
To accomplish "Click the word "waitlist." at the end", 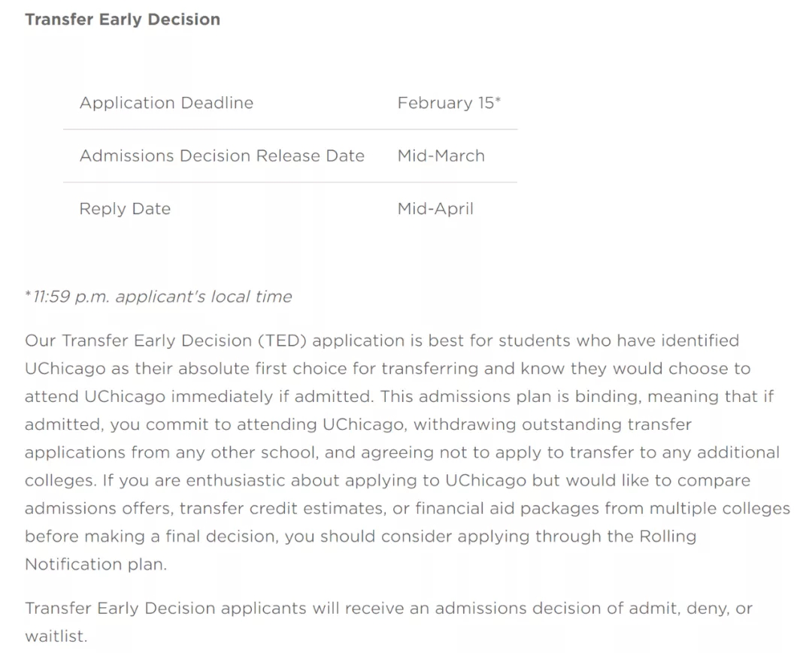I will point(56,636).
